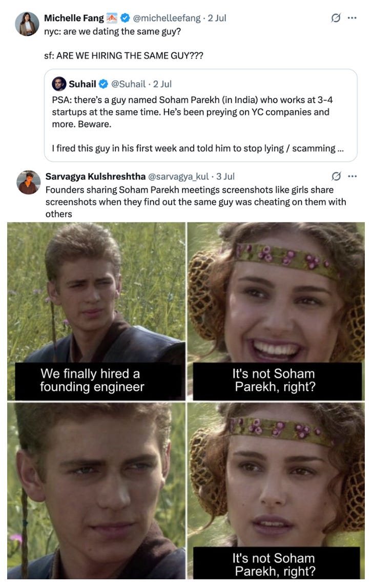Click Suhail's verified checkmark badge
Screen dimensions: 372x588
[x=103, y=84]
